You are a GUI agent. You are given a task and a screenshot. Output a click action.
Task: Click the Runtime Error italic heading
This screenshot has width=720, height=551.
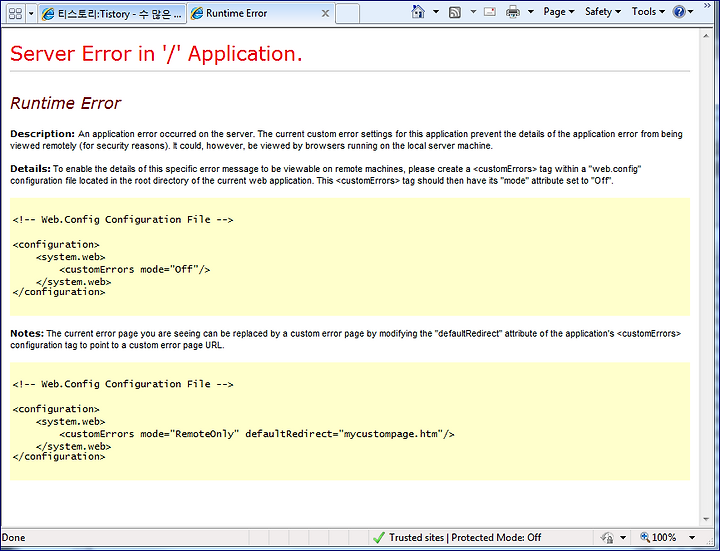(x=66, y=103)
